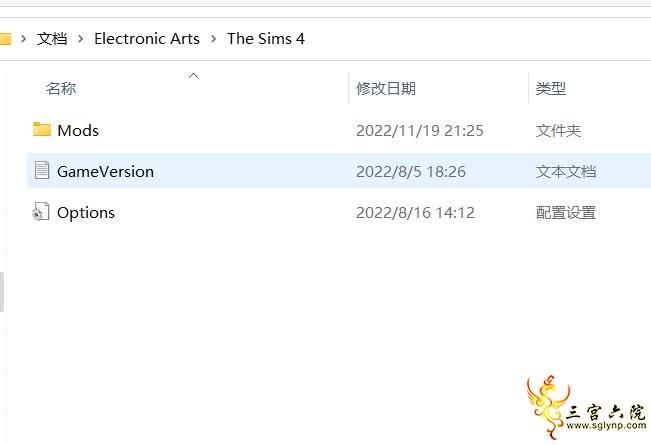Sort files by 名称 column header

pyautogui.click(x=61, y=88)
